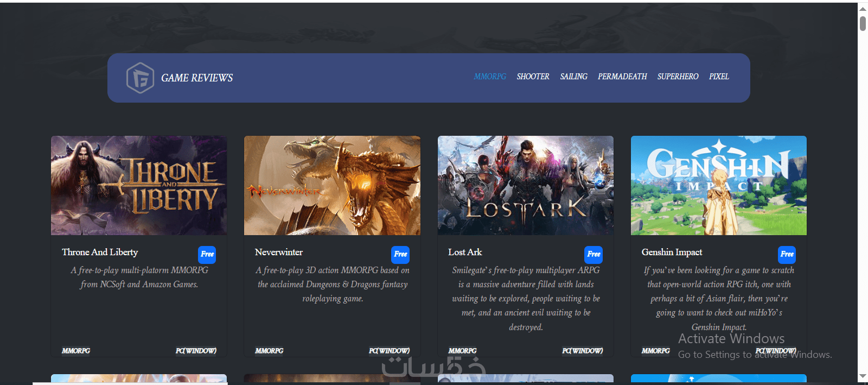The height and width of the screenshot is (385, 868).
Task: Click PC(WINDOW) label on the Lost Ark card
Action: tap(582, 351)
